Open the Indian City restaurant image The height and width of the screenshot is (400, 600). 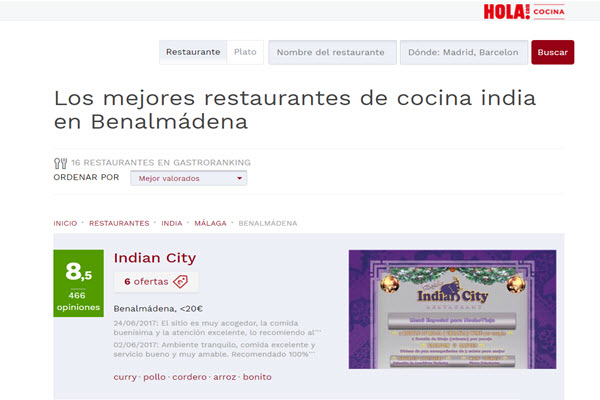pos(452,309)
